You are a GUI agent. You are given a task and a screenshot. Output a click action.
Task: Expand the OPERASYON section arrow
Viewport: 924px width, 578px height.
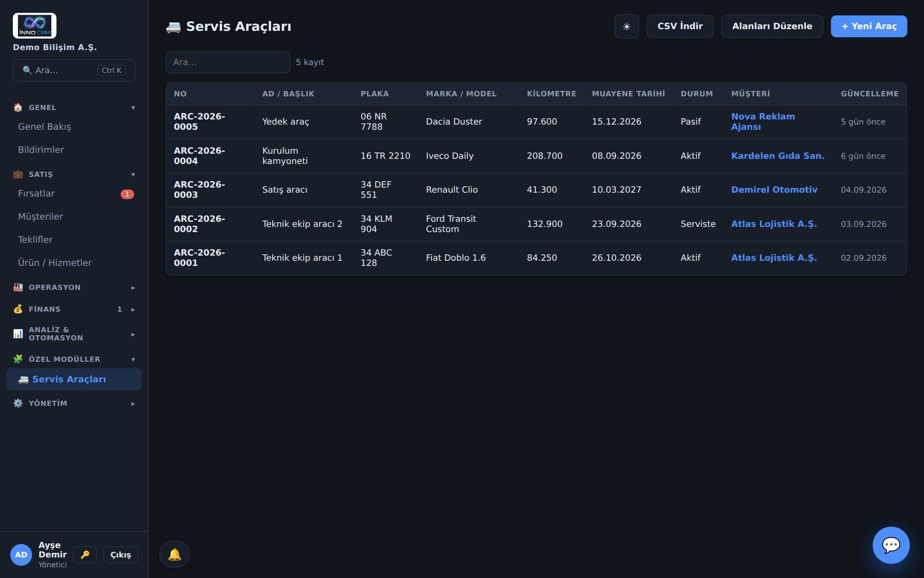(x=133, y=288)
